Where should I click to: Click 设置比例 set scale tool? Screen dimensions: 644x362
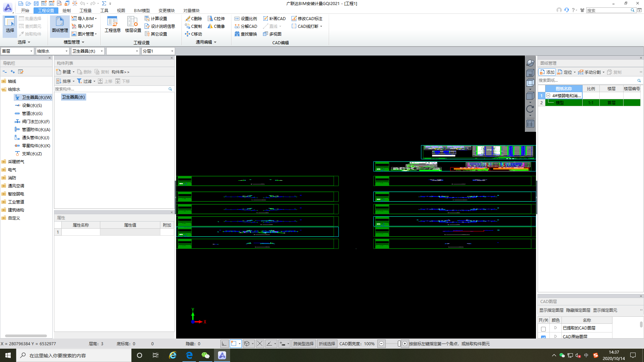(x=246, y=18)
